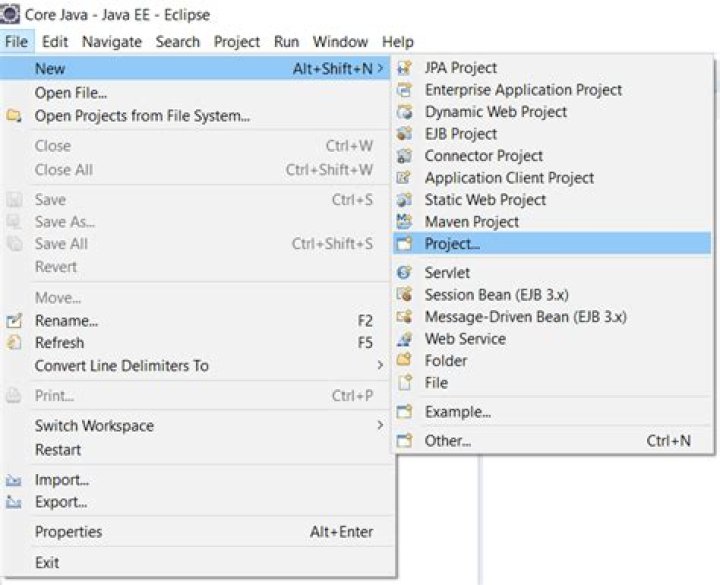Choose Restart from the File menu
Image resolution: width=720 pixels, height=585 pixels.
point(197,450)
